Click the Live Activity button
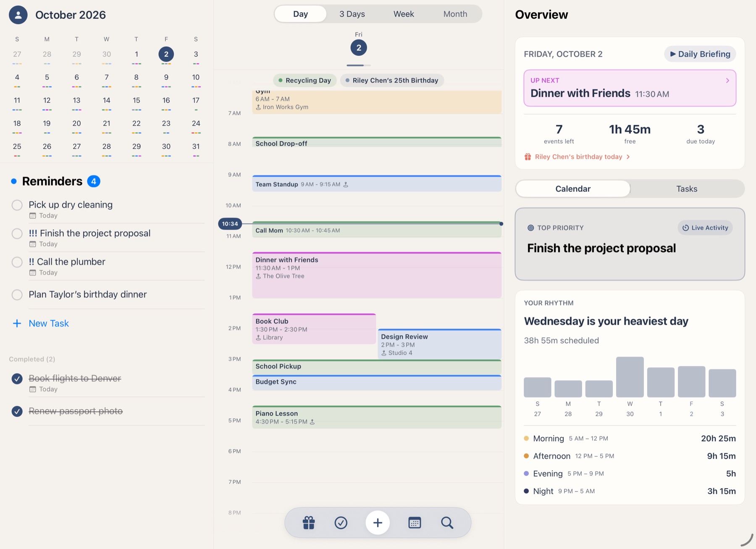 pyautogui.click(x=705, y=227)
